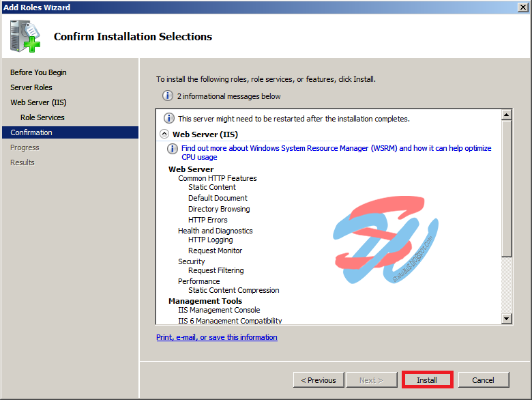Viewport: 532px width, 400px height.
Task: Close the Add Roles Wizard window
Action: pos(523,7)
